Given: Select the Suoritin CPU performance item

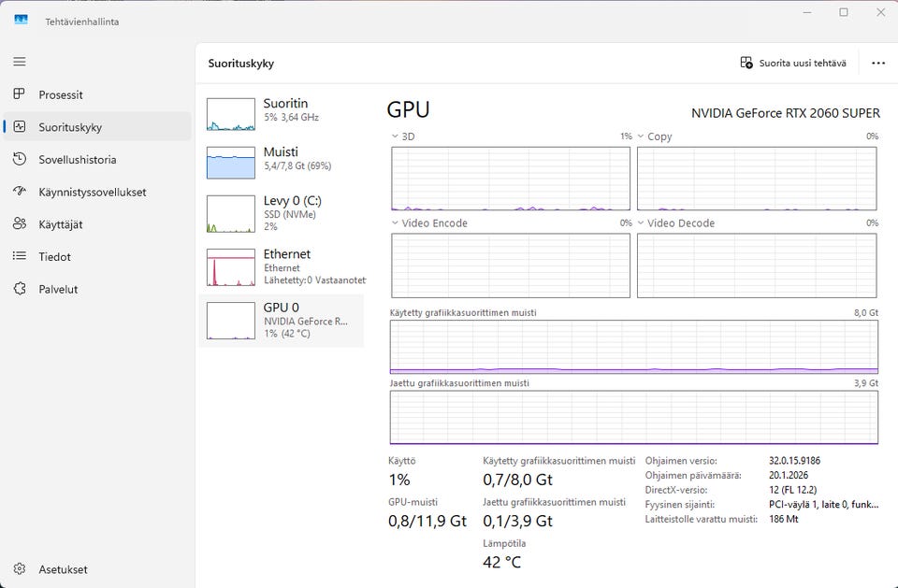Looking at the screenshot, I should 281,111.
